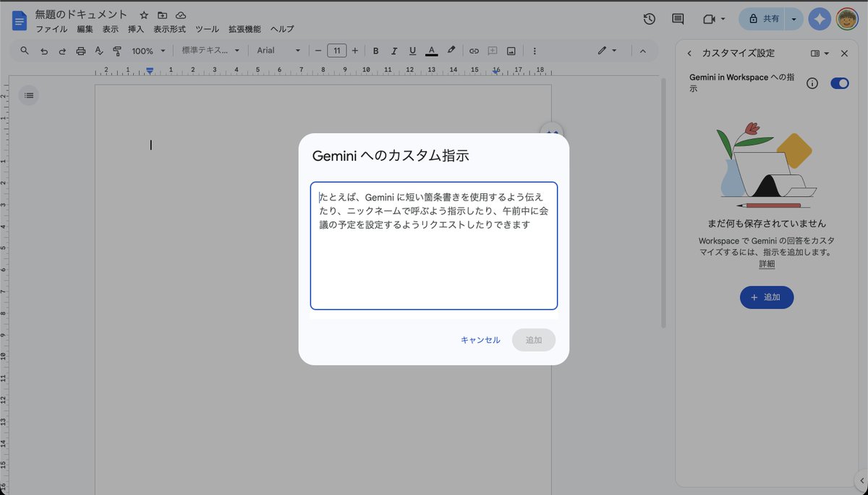Click the font size 11 field
This screenshot has width=868, height=495.
tap(336, 51)
